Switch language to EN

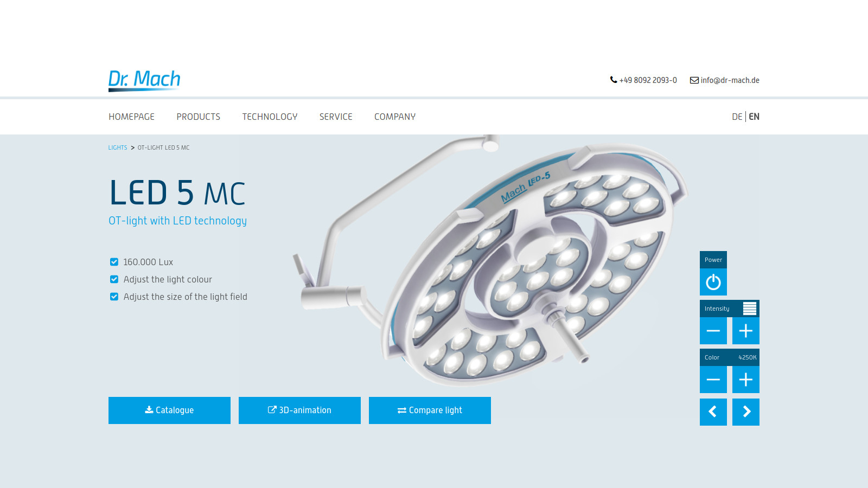click(754, 117)
